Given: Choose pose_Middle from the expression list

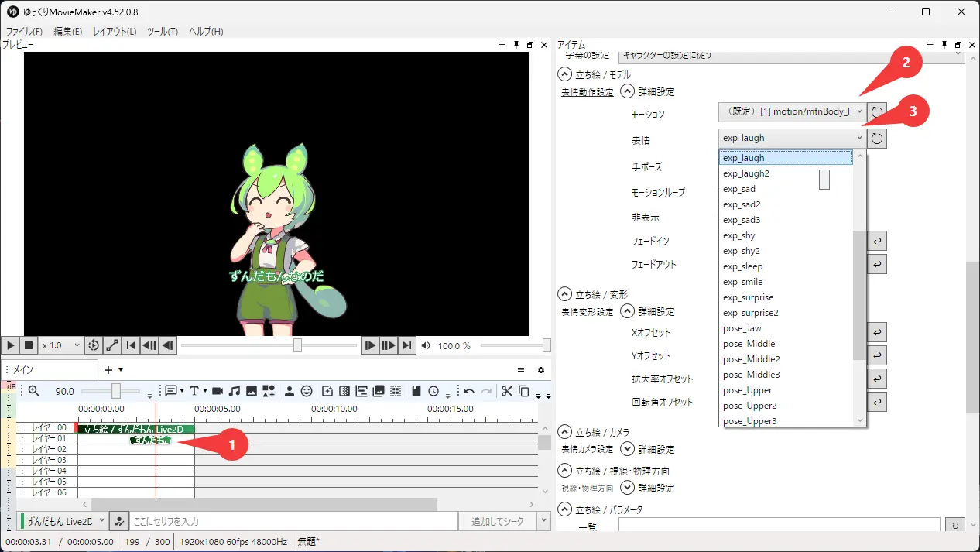Looking at the screenshot, I should [x=786, y=344].
